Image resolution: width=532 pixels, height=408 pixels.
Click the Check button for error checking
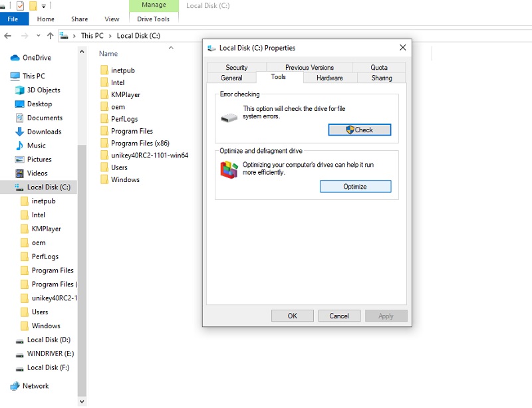click(359, 130)
